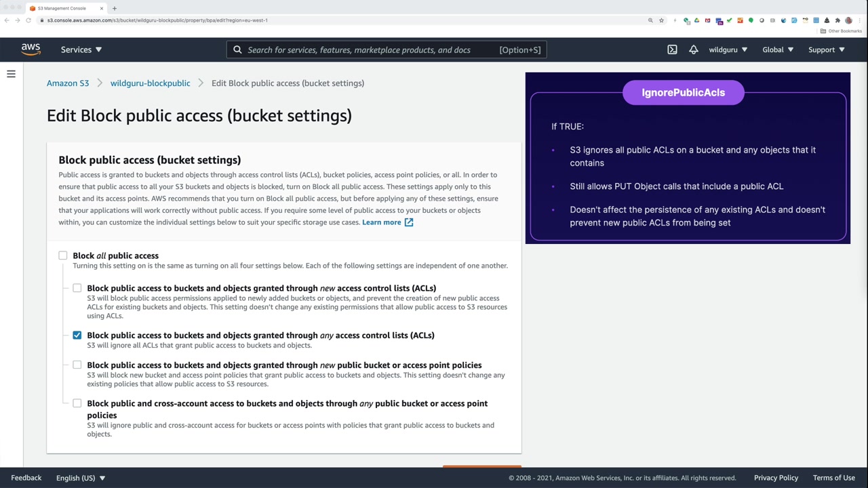
Task: Open the wildguru account menu
Action: point(728,49)
